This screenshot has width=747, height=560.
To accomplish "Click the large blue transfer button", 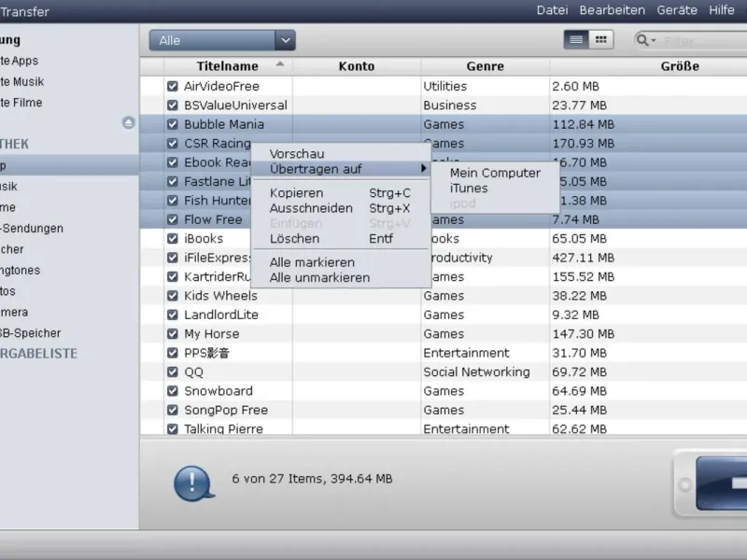I will point(721,483).
